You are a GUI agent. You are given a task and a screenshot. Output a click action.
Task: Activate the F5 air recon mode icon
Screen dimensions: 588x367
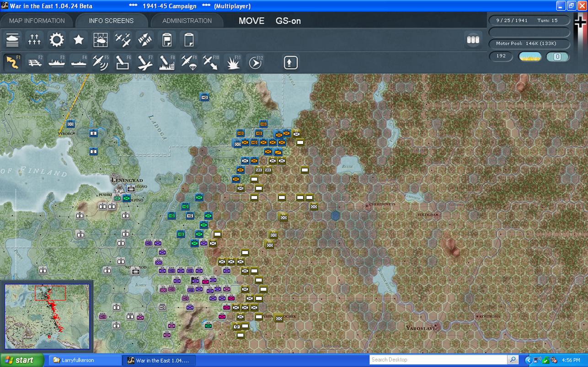101,63
